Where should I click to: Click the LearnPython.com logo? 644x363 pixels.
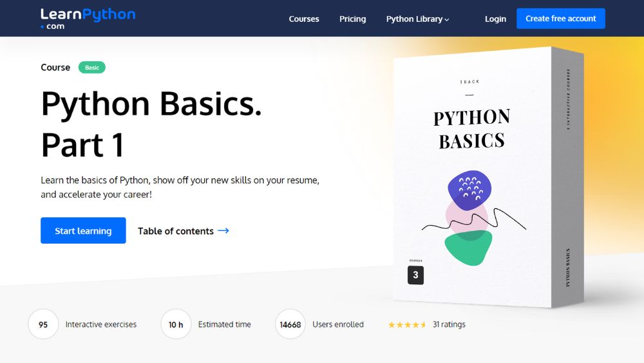point(88,19)
